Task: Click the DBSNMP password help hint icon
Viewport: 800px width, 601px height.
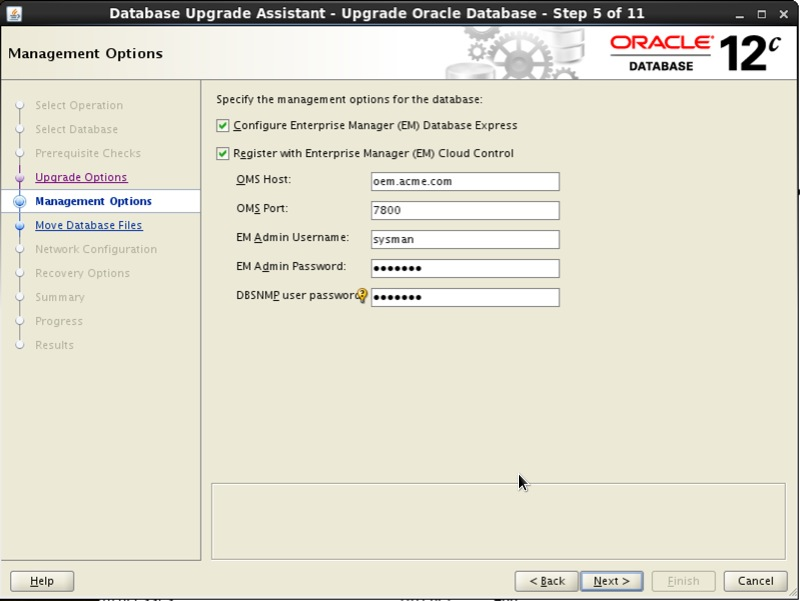Action: [x=362, y=295]
